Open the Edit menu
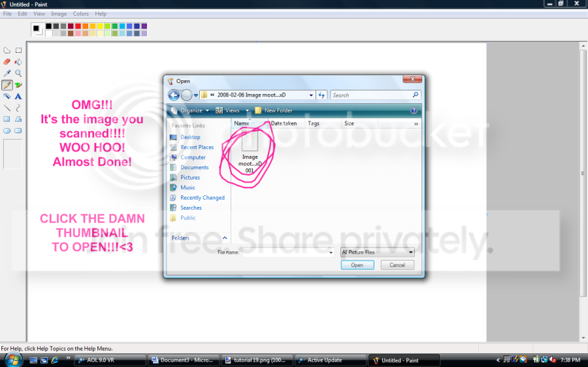Screen dimensions: 588x367 pyautogui.click(x=22, y=14)
